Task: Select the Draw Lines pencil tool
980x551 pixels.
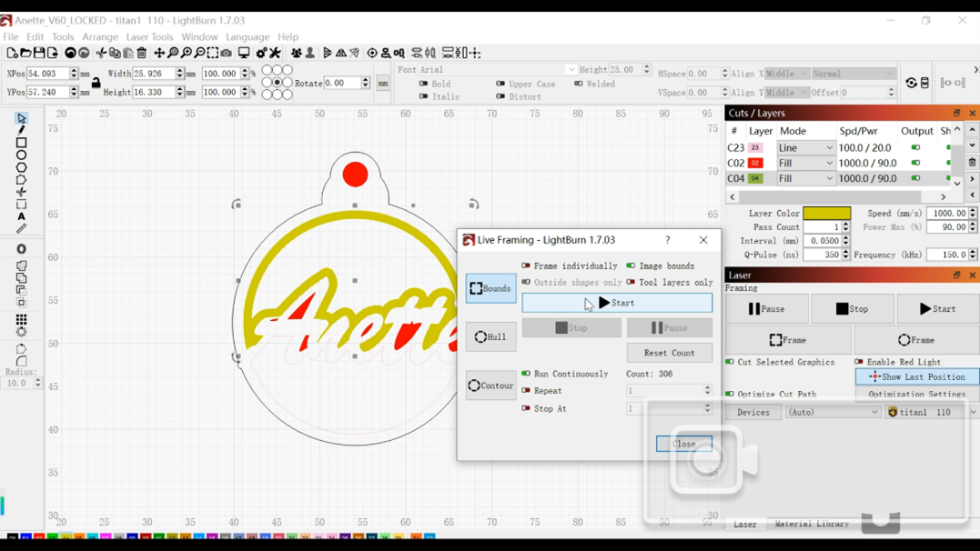Action: coord(22,130)
